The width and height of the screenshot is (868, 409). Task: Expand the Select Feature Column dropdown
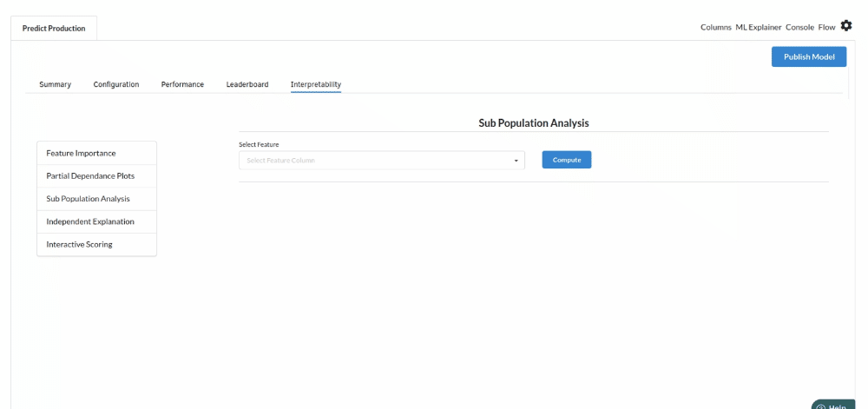[x=382, y=161]
